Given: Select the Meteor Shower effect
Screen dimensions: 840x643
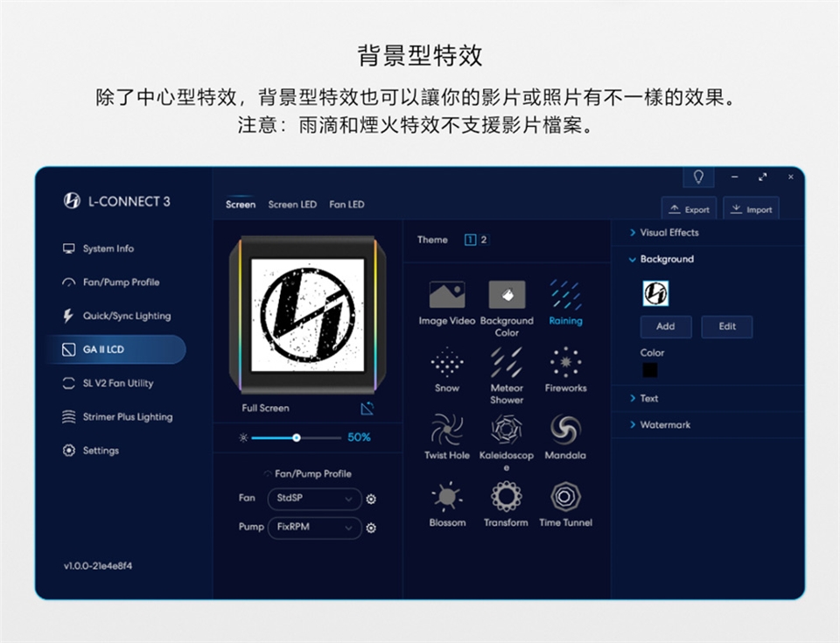Looking at the screenshot, I should point(507,362).
